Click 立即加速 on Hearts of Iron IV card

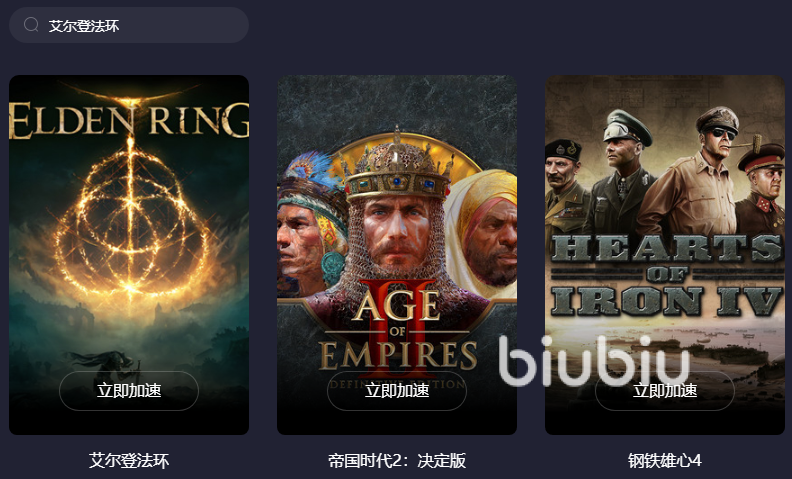click(x=665, y=391)
